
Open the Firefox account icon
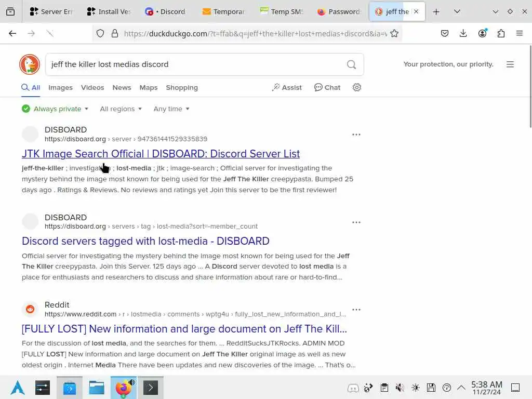tap(482, 33)
